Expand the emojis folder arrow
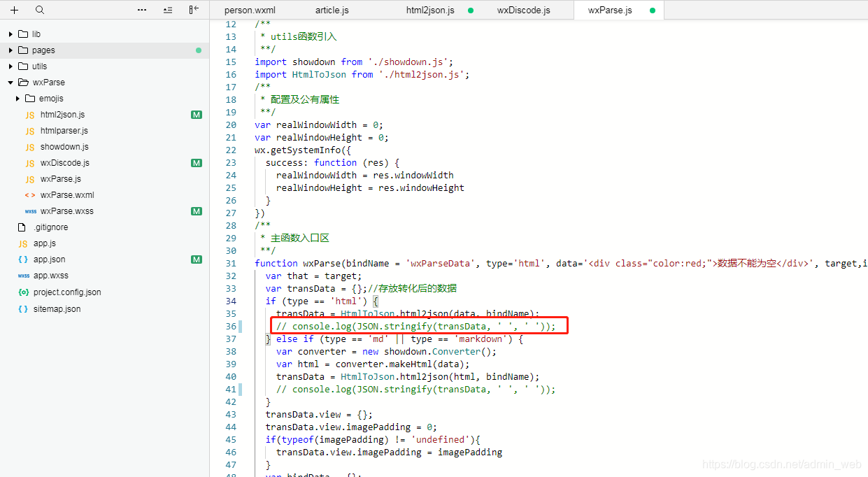The width and height of the screenshot is (868, 477). pyautogui.click(x=17, y=98)
